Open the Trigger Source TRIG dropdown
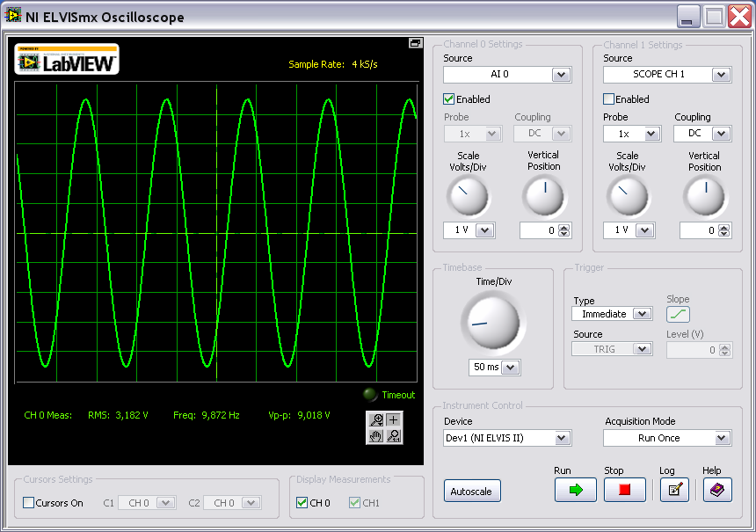Screen dimensions: 756x532 [612, 349]
